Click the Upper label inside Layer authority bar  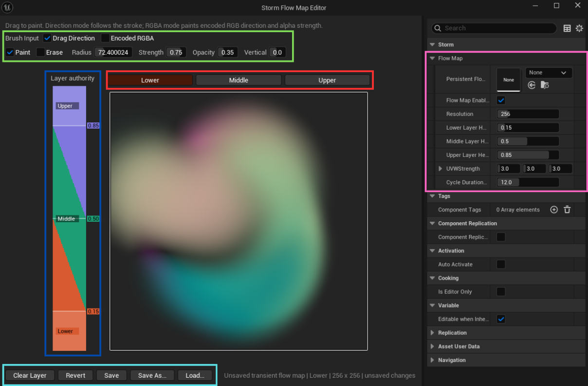67,106
